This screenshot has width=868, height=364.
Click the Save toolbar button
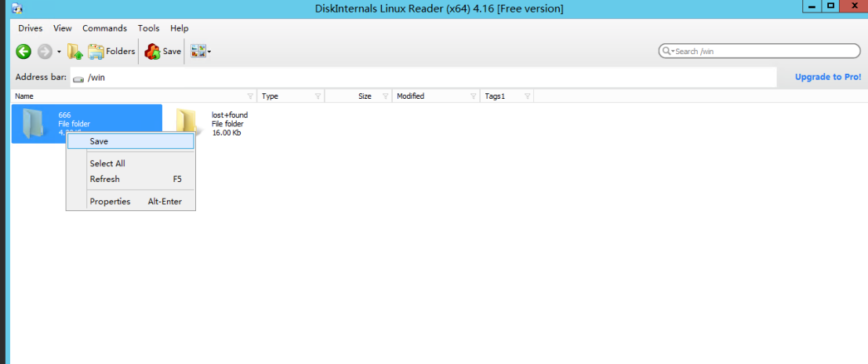[x=163, y=52]
